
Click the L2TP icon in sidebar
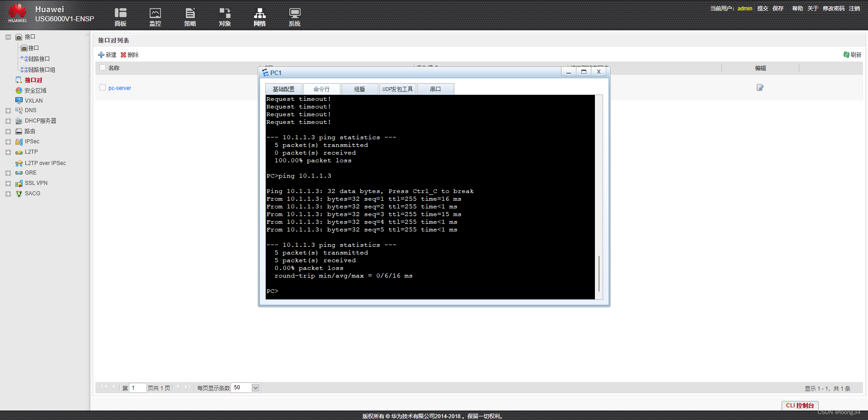[x=19, y=152]
